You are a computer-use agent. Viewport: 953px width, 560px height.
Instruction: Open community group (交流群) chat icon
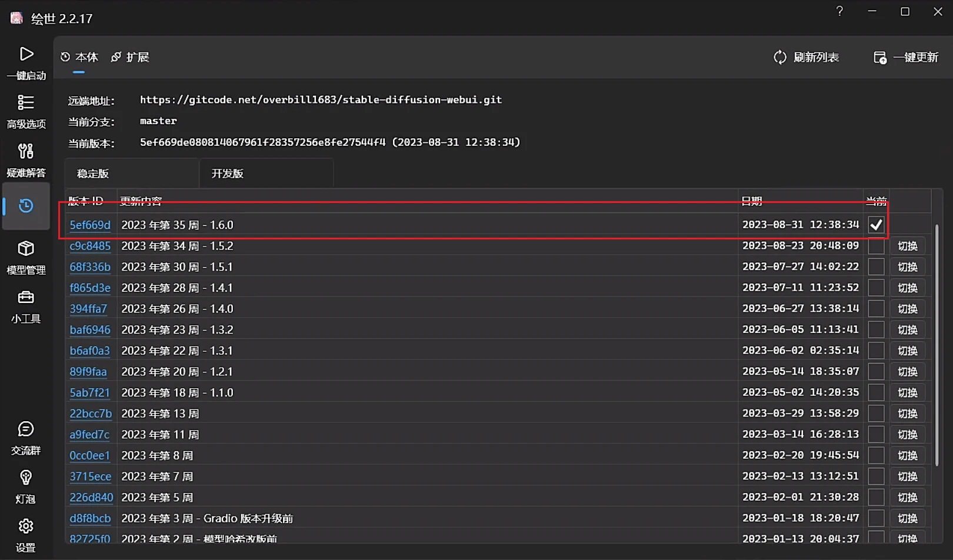coord(26,429)
